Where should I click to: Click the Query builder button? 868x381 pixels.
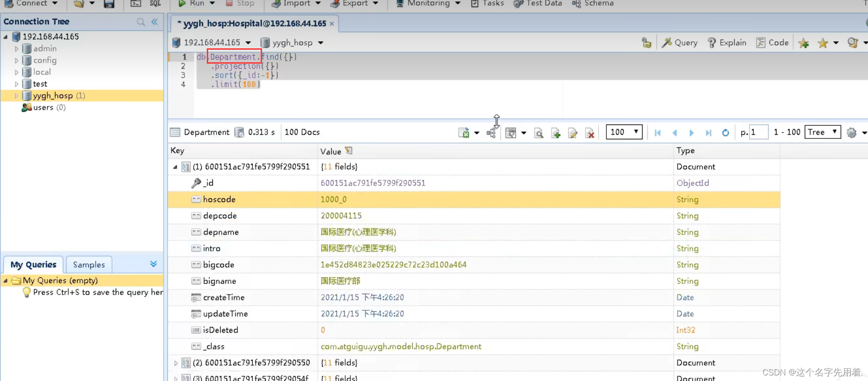680,43
